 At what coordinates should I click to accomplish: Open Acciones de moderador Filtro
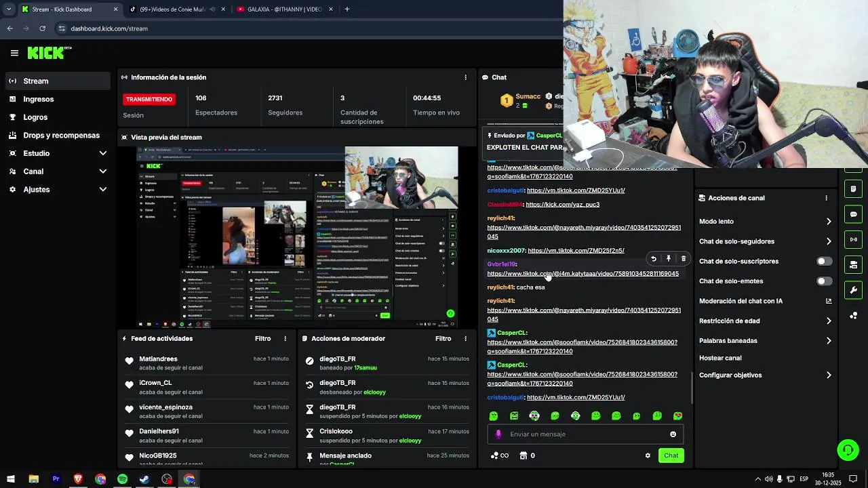tap(443, 338)
